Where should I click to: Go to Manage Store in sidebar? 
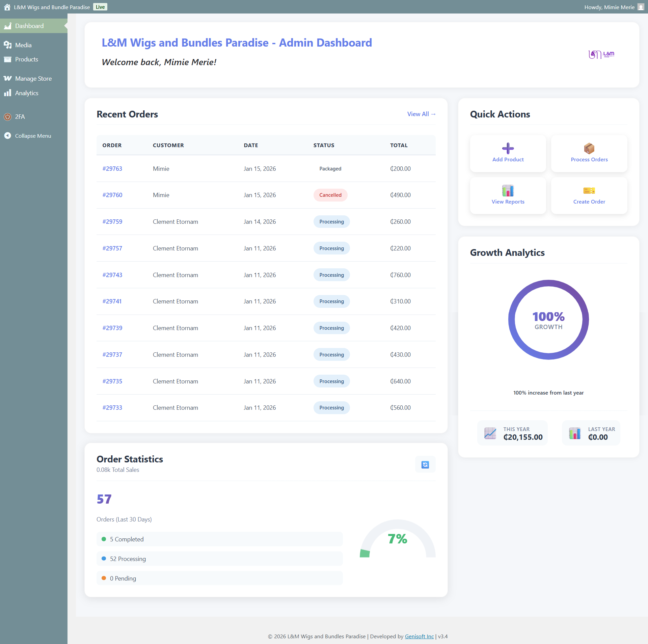33,79
